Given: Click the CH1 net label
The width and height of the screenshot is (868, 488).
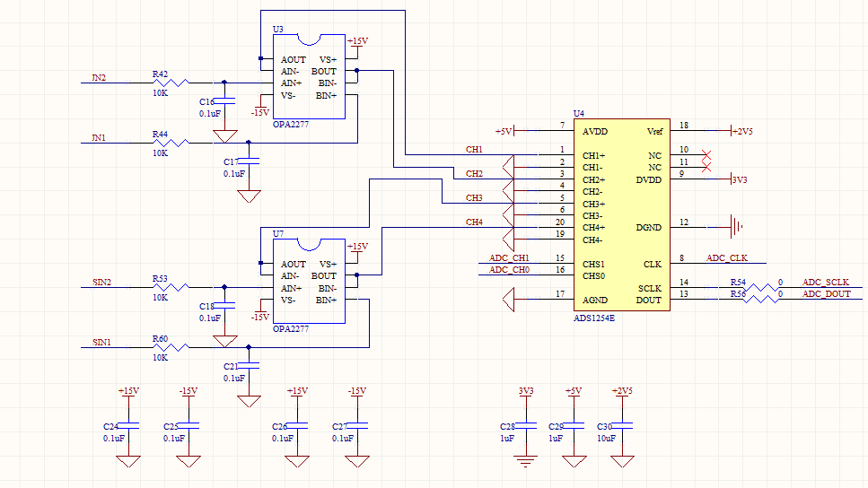Looking at the screenshot, I should pyautogui.click(x=474, y=150).
